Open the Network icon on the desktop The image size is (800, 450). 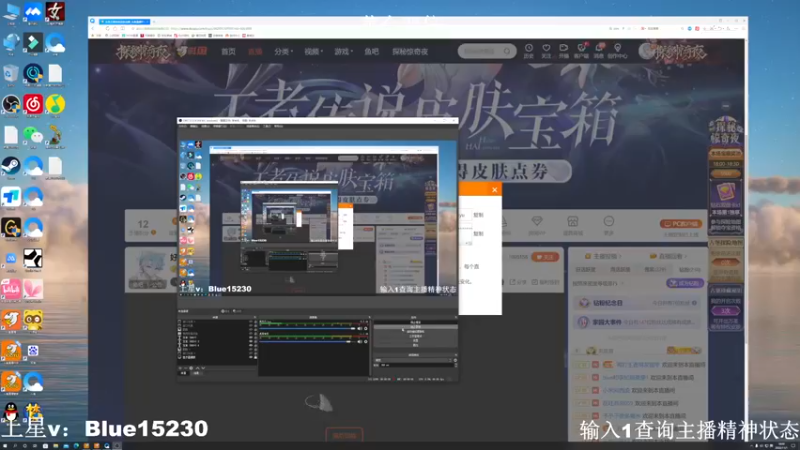coord(11,43)
